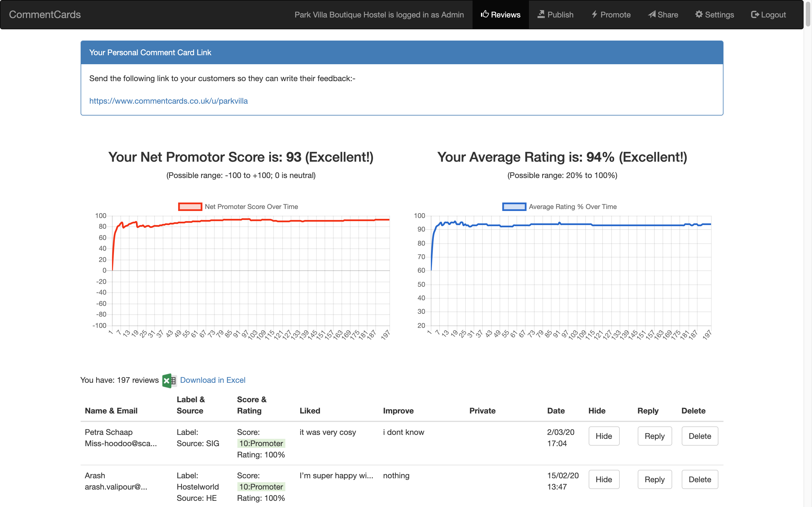Click the Share paper plane icon
Viewport: 812px width, 507px height.
[652, 14]
